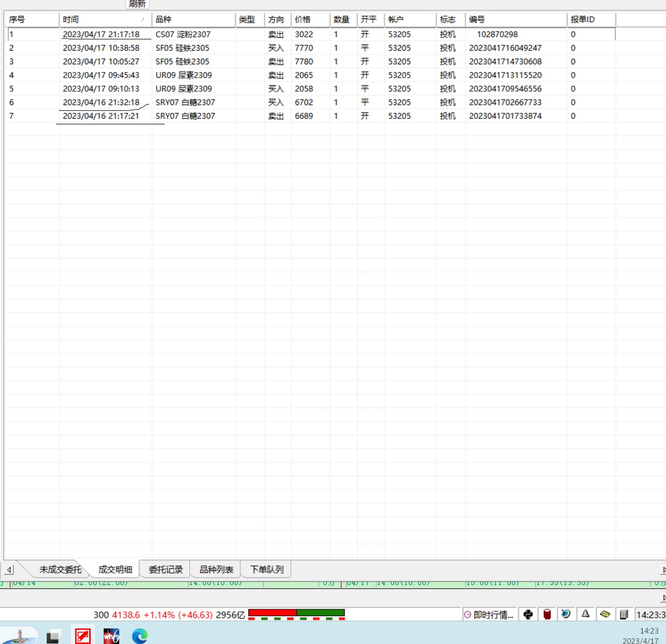Image resolution: width=666 pixels, height=644 pixels.
Task: Click the gray file cabinet icon
Action: [x=624, y=614]
